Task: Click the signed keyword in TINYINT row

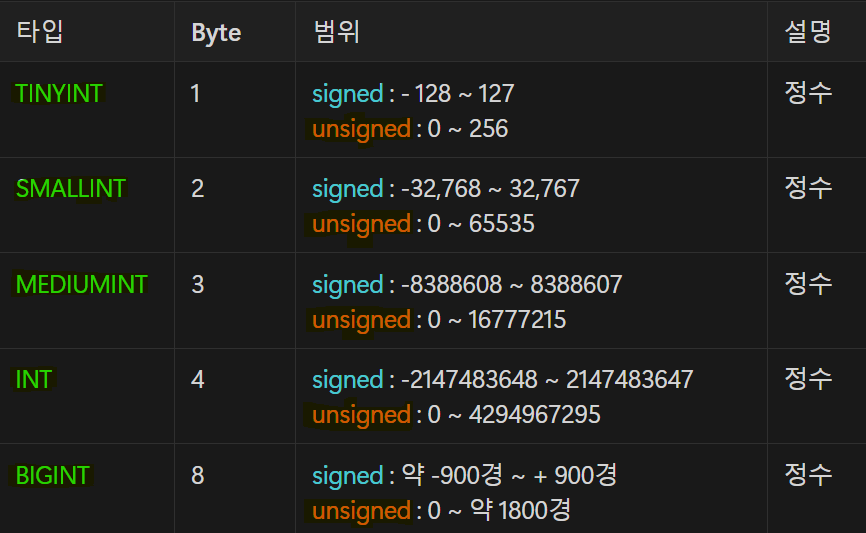Action: (347, 94)
